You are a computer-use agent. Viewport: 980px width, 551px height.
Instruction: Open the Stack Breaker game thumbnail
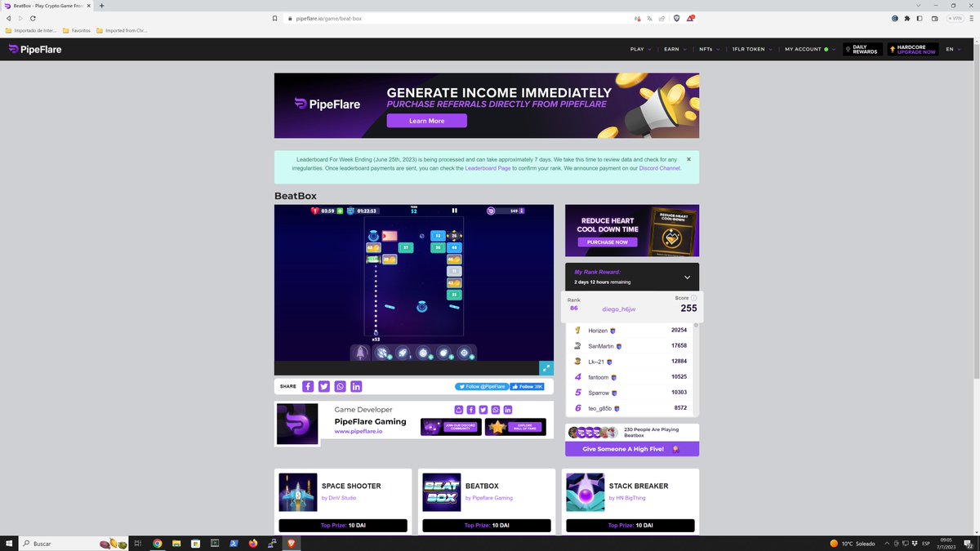pos(586,492)
